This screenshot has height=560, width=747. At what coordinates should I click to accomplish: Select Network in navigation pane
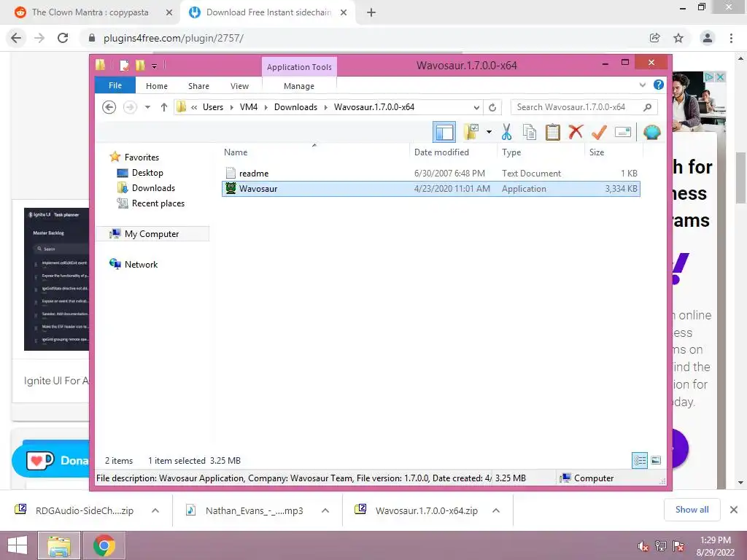tap(141, 264)
